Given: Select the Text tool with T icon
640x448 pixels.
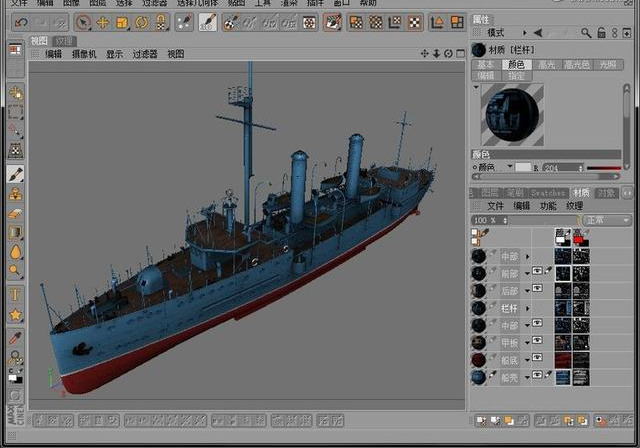Looking at the screenshot, I should tap(16, 295).
